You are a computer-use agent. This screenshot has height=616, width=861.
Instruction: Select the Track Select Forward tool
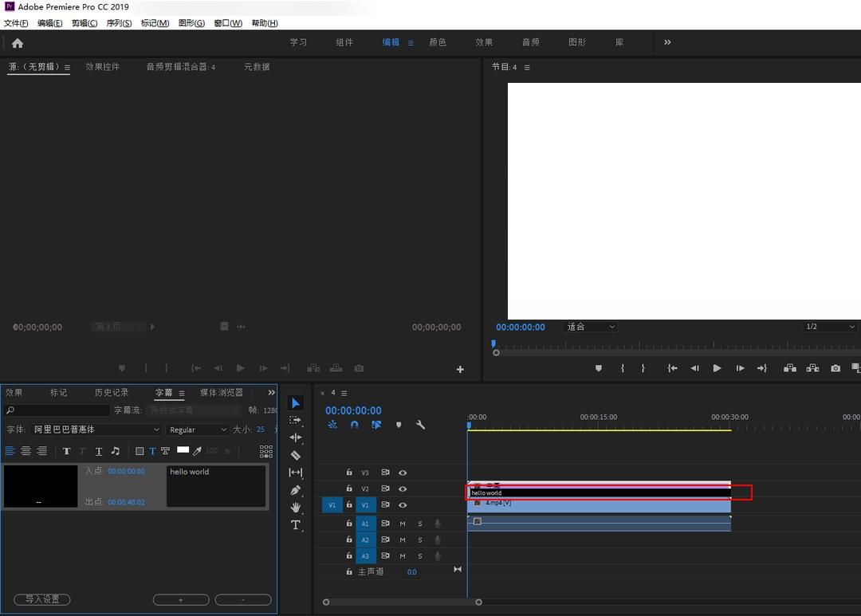pos(296,420)
